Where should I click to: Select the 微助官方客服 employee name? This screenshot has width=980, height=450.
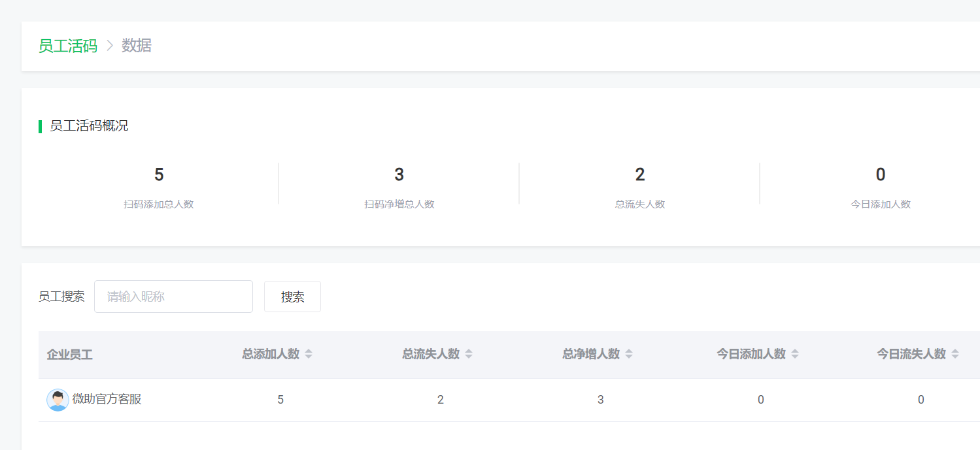[x=107, y=399]
